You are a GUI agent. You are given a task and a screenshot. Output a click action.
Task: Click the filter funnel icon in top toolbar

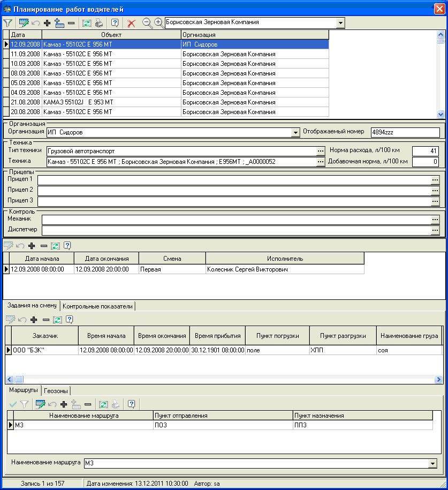[x=7, y=23]
